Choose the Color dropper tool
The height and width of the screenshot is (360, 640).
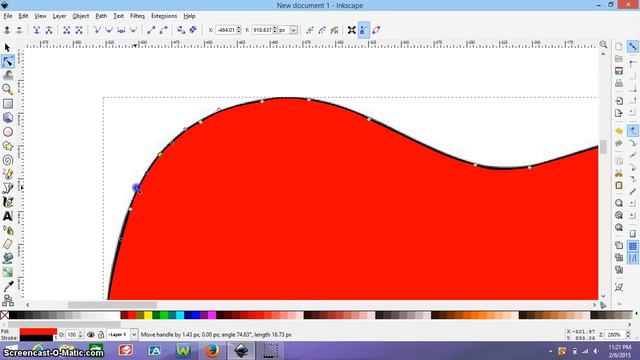click(8, 286)
